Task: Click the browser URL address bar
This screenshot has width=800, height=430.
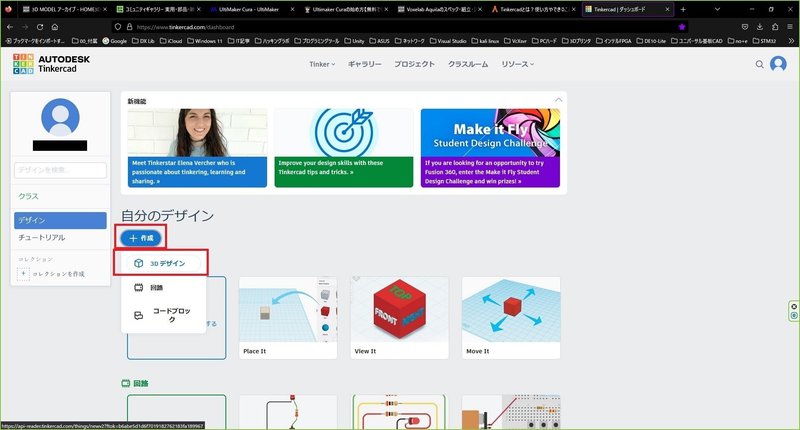Action: tap(398, 27)
